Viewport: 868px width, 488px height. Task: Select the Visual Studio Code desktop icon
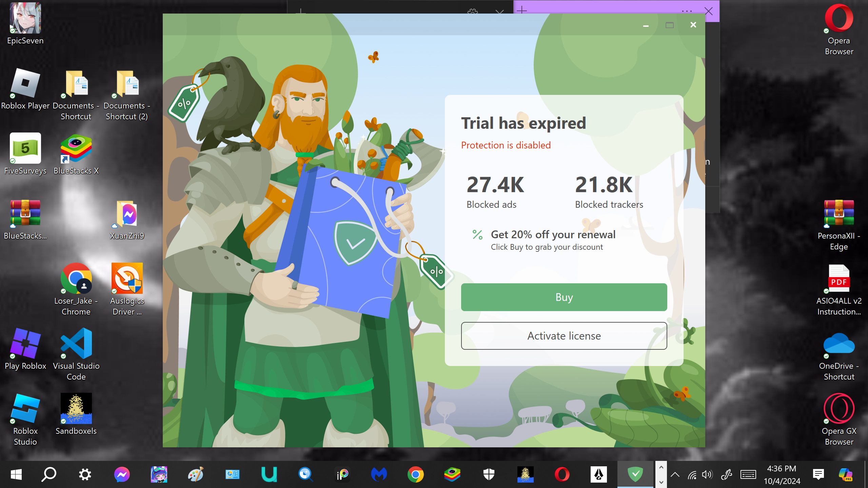click(x=76, y=354)
